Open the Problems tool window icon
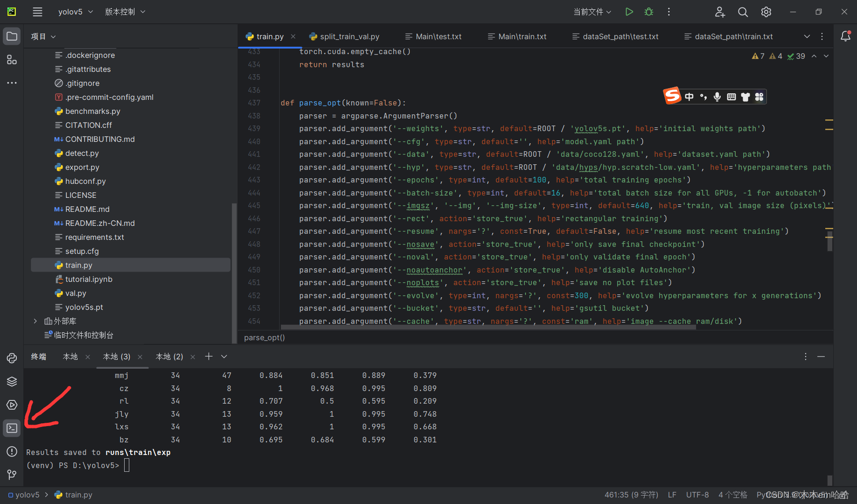857x504 pixels. (12, 451)
